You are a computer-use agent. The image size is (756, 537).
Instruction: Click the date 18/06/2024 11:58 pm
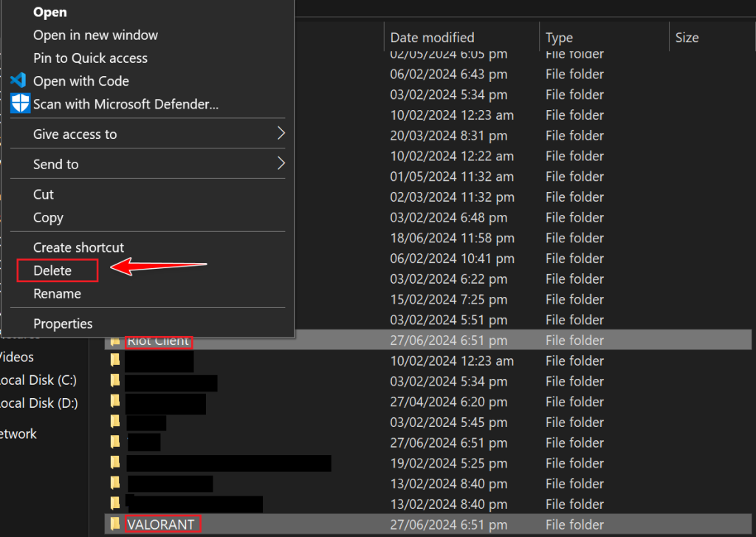point(453,238)
